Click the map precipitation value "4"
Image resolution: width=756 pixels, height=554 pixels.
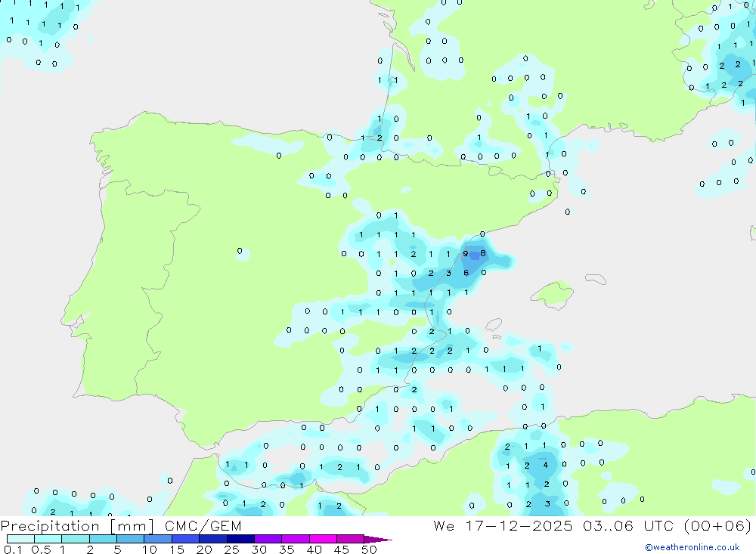pos(546,466)
